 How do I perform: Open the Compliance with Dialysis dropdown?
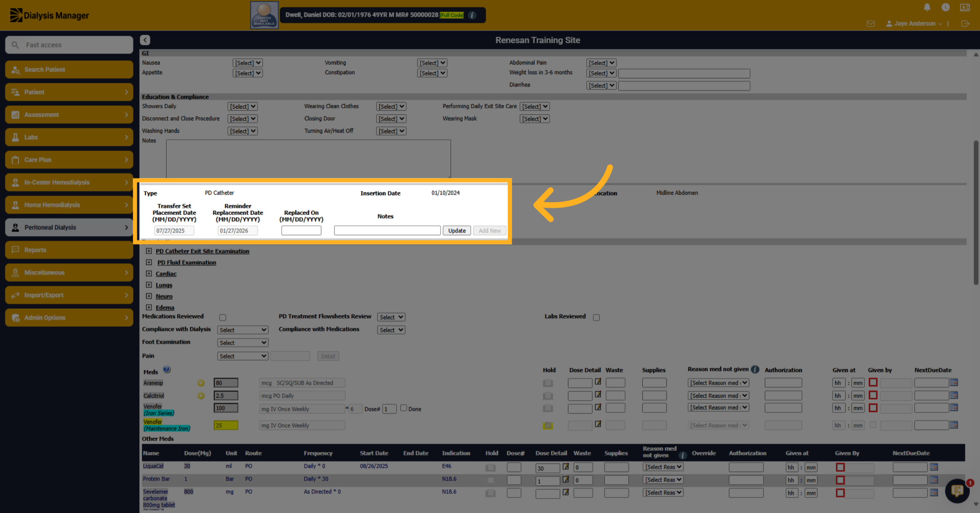point(243,330)
